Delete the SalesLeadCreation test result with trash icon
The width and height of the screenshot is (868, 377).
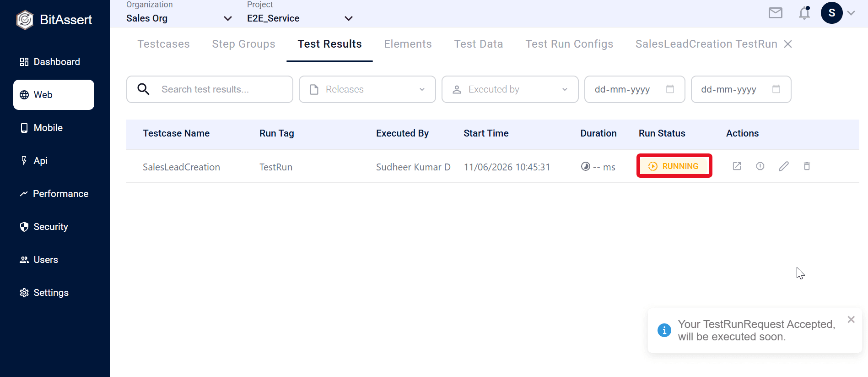[807, 166]
